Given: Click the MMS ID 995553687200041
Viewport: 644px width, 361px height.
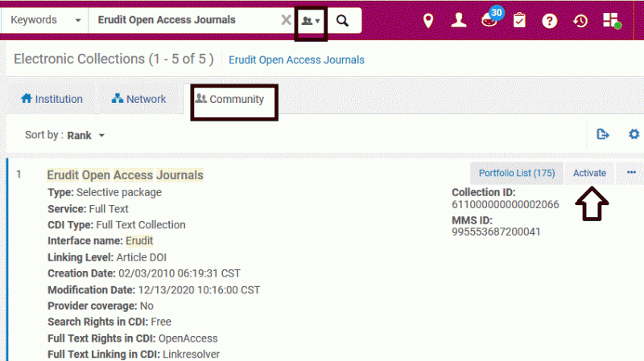Looking at the screenshot, I should coord(496,232).
